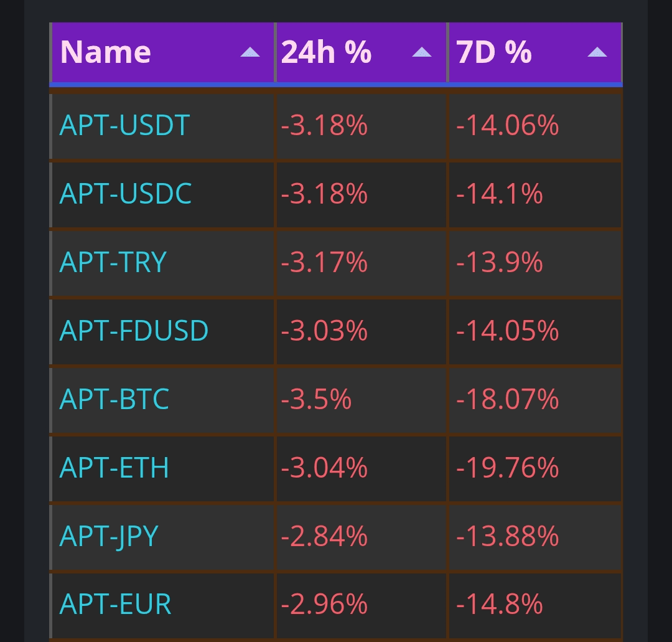Select the APT-TRY pair link
Screen dimensions: 672x642
click(113, 262)
